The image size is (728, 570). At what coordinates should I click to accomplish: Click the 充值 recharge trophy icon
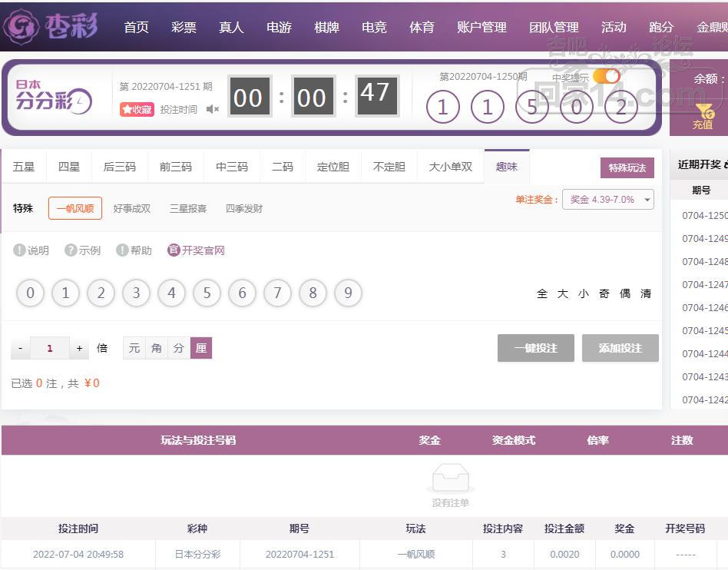click(703, 115)
